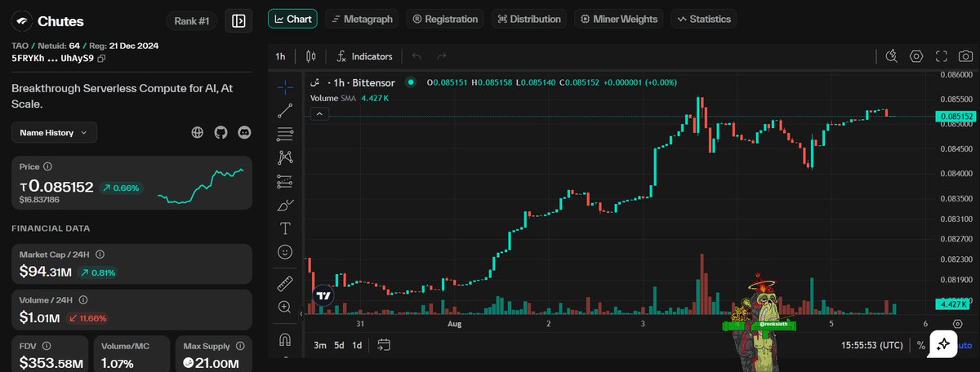Click the sparkle assistant button
The height and width of the screenshot is (372, 980).
coord(942,343)
